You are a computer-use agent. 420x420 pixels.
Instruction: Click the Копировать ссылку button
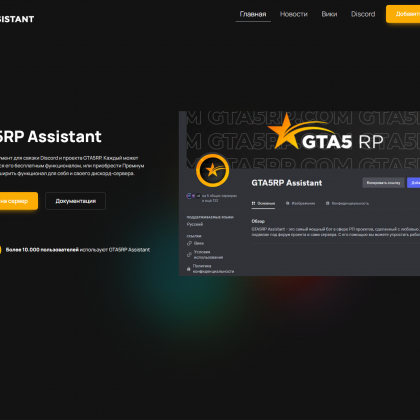tap(383, 183)
